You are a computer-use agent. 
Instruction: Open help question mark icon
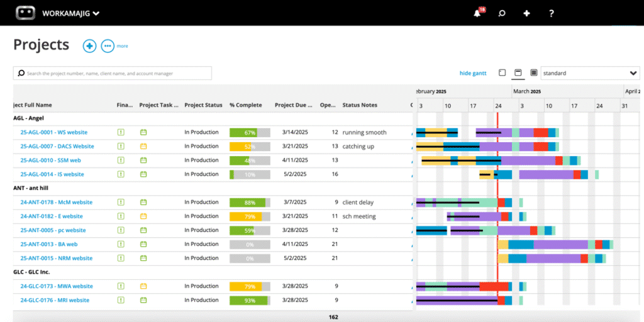(552, 13)
